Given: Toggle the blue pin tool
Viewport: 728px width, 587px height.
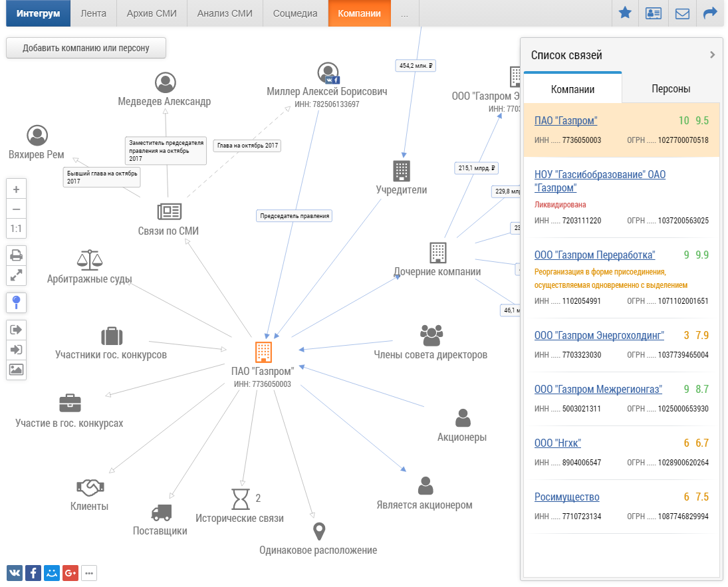Looking at the screenshot, I should (x=16, y=302).
